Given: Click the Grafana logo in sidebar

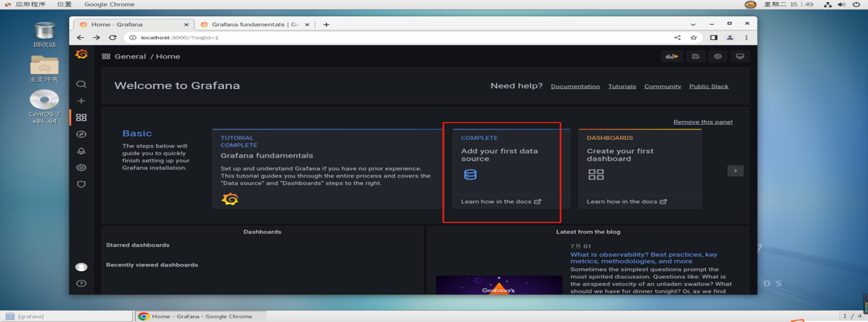Looking at the screenshot, I should tap(81, 54).
